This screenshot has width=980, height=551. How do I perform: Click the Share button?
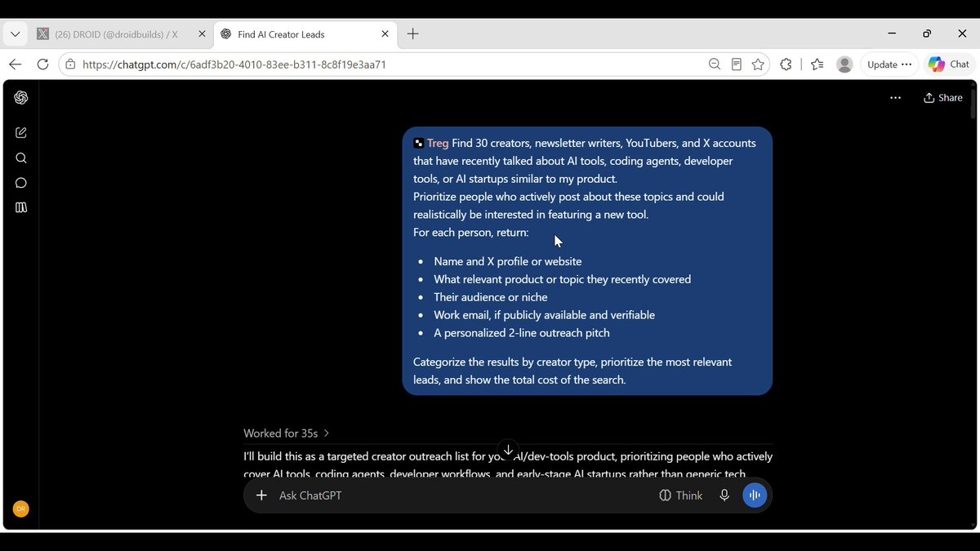point(943,98)
